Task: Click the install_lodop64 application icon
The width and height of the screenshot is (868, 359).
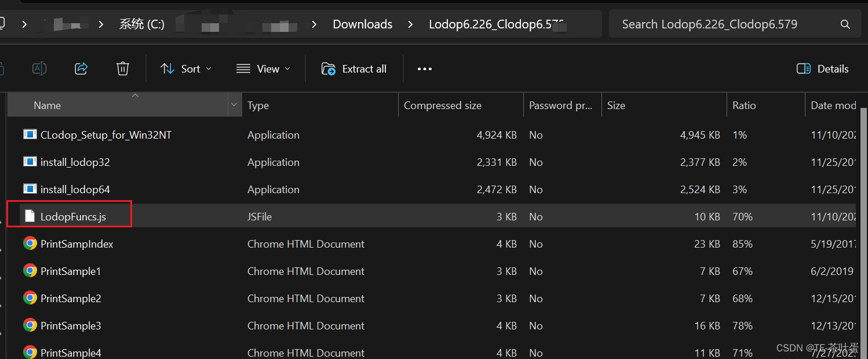Action: click(x=30, y=189)
